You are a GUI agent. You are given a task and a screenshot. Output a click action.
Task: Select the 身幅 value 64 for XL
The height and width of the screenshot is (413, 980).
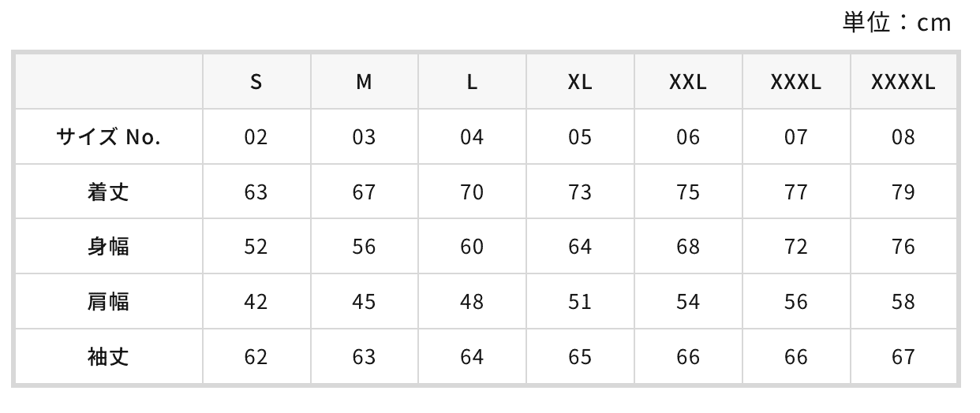(x=580, y=247)
